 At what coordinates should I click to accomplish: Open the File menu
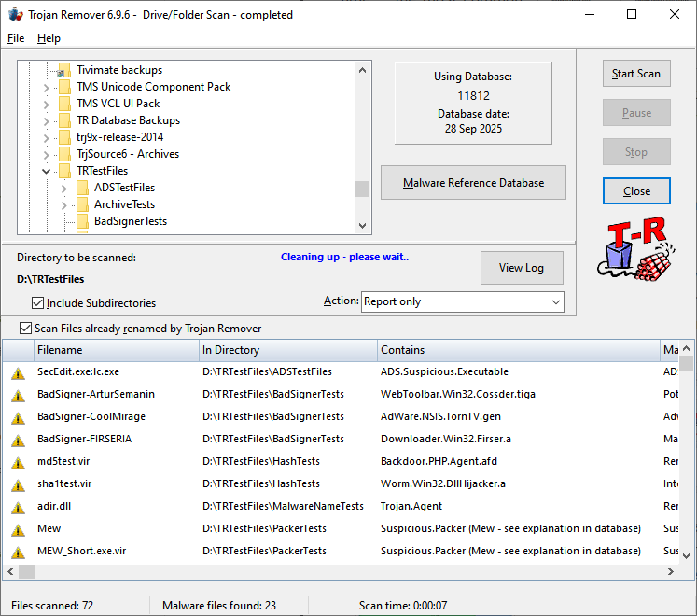(x=16, y=38)
